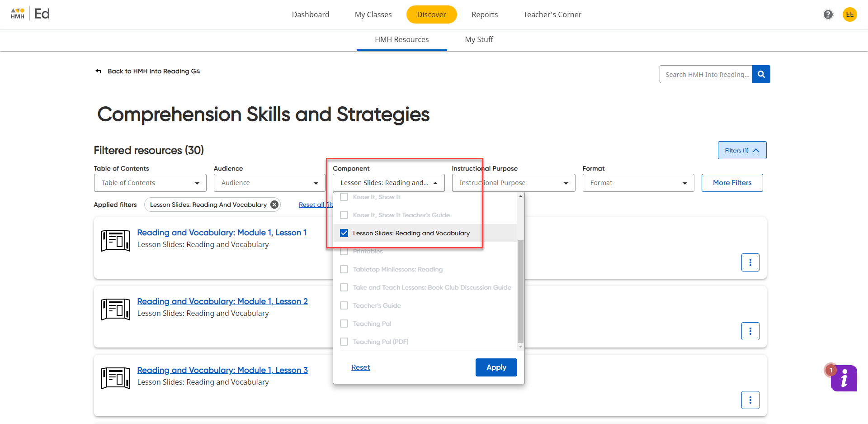Enable the Teaching Pal checkbox
Screen dimensions: 868x424
344,323
